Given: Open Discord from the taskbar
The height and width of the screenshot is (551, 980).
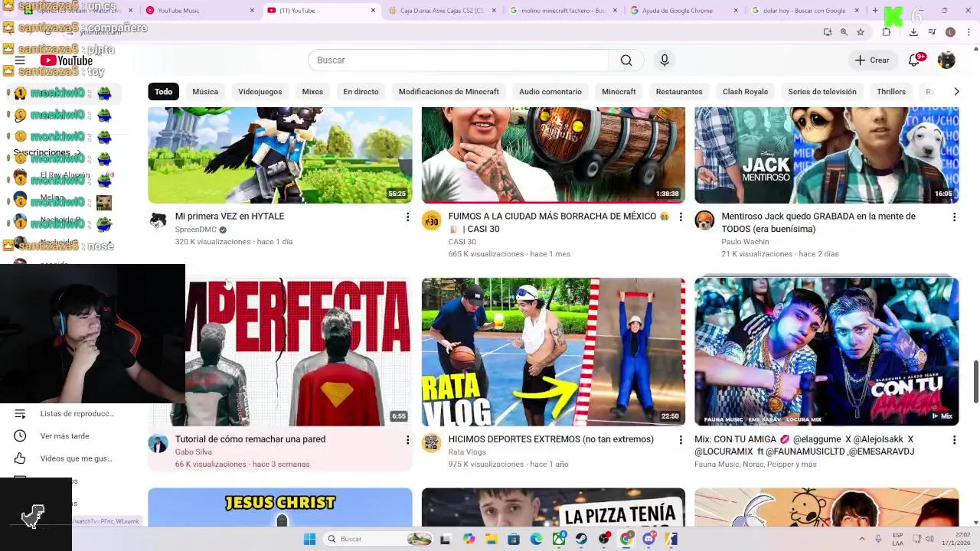Looking at the screenshot, I should tap(648, 539).
